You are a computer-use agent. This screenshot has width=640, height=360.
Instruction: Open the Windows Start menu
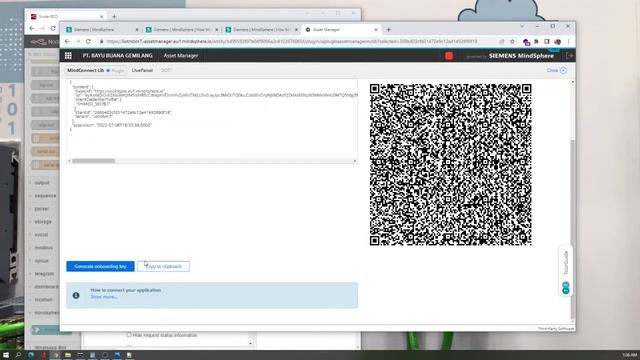click(6, 355)
